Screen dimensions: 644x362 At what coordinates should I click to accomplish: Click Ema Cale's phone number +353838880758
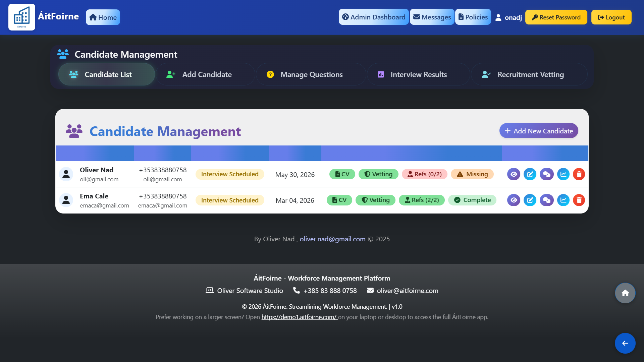(163, 196)
